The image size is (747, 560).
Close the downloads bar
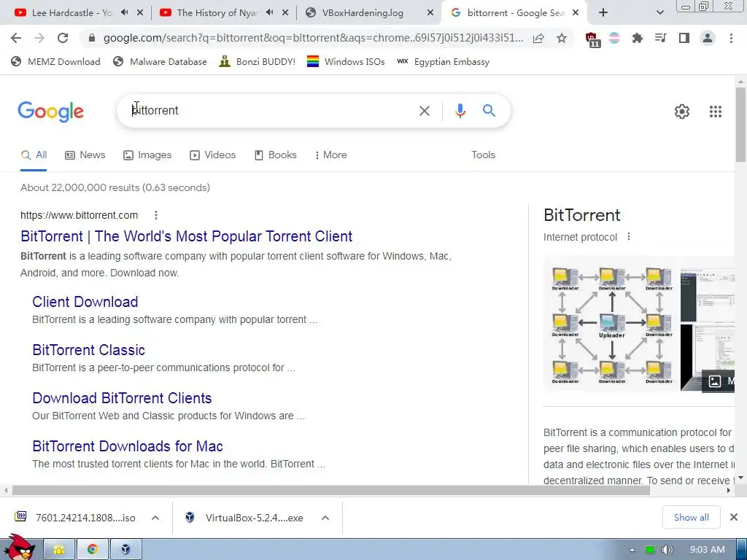tap(734, 517)
